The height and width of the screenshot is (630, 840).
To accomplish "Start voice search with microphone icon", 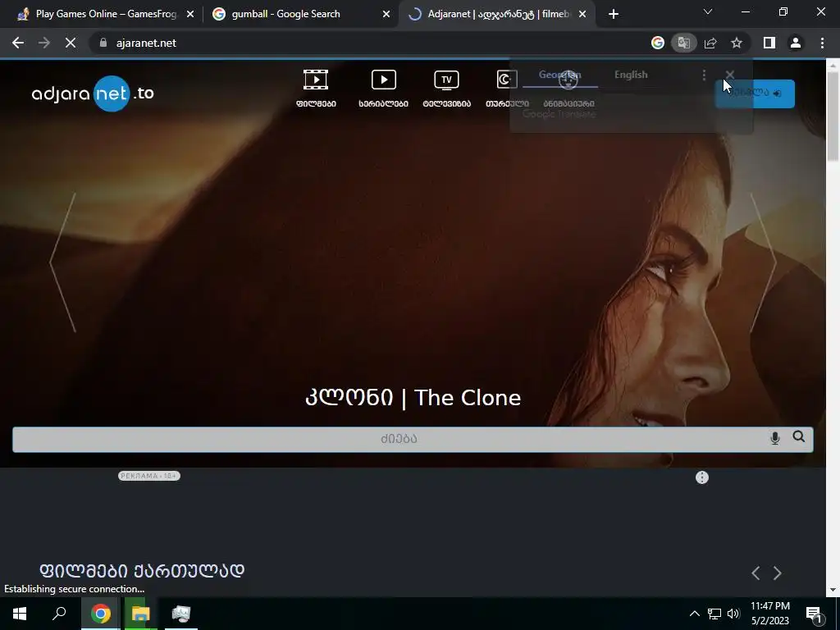I will 774,438.
